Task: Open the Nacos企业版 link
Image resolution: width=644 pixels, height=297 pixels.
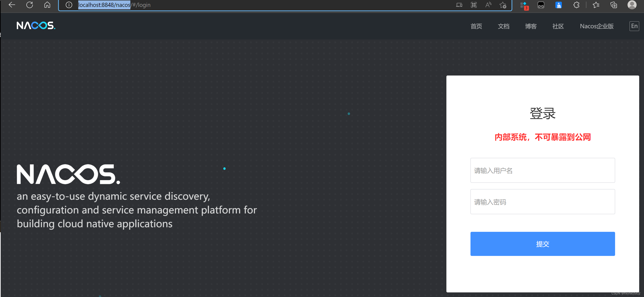Action: point(596,26)
